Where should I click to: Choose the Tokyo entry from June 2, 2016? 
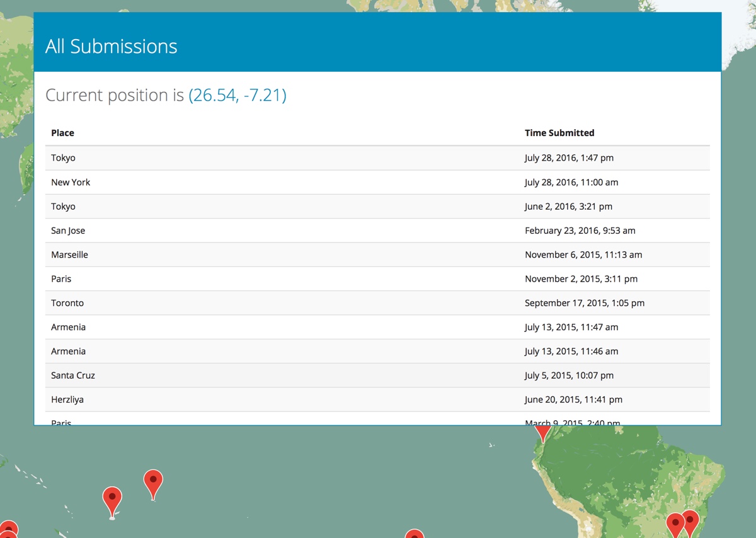pyautogui.click(x=377, y=207)
